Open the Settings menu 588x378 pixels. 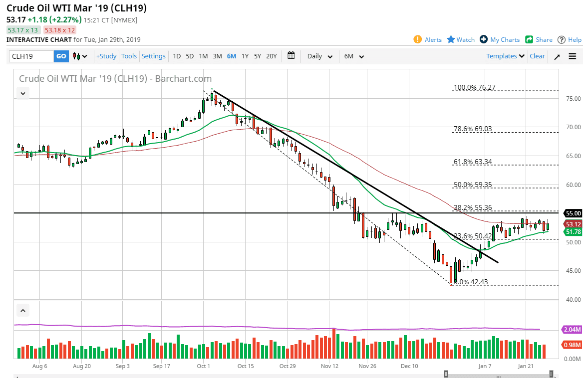click(x=153, y=56)
